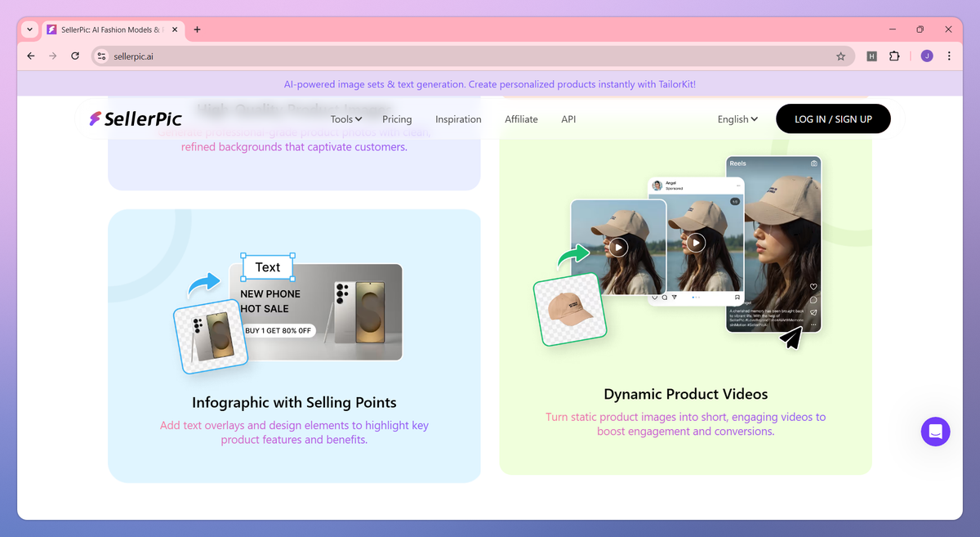This screenshot has height=537, width=980.
Task: Play the first hat video thumbnail
Action: [x=618, y=247]
